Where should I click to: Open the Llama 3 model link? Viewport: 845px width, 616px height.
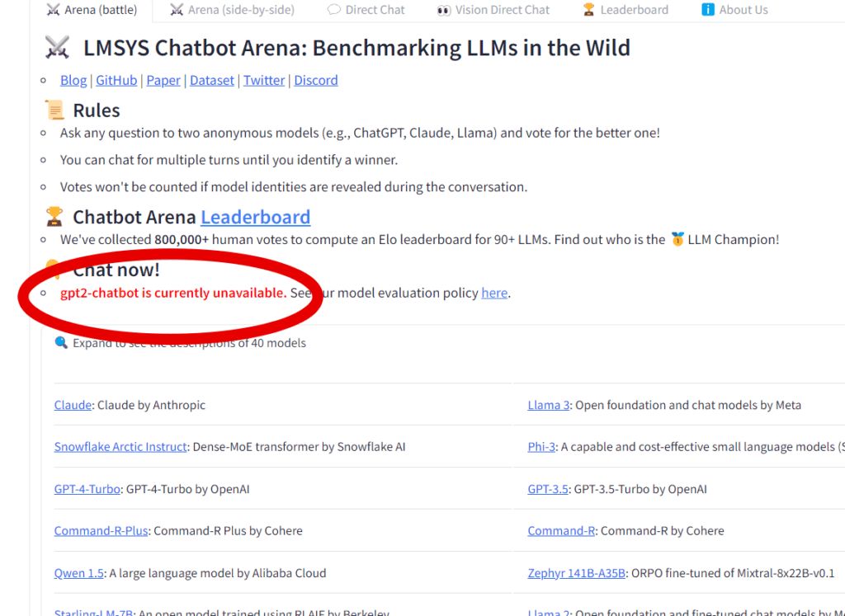[548, 405]
